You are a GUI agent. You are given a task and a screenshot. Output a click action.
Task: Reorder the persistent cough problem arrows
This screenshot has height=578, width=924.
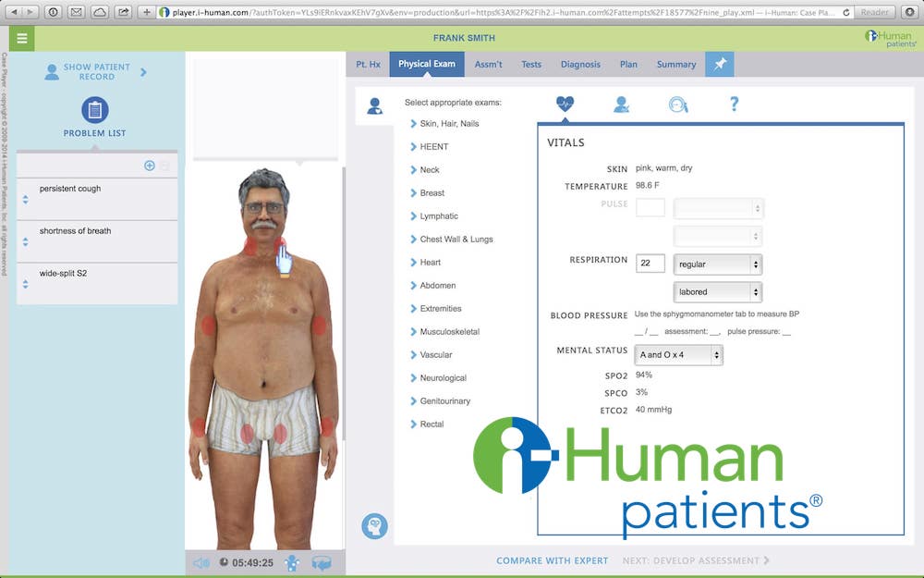pyautogui.click(x=25, y=200)
